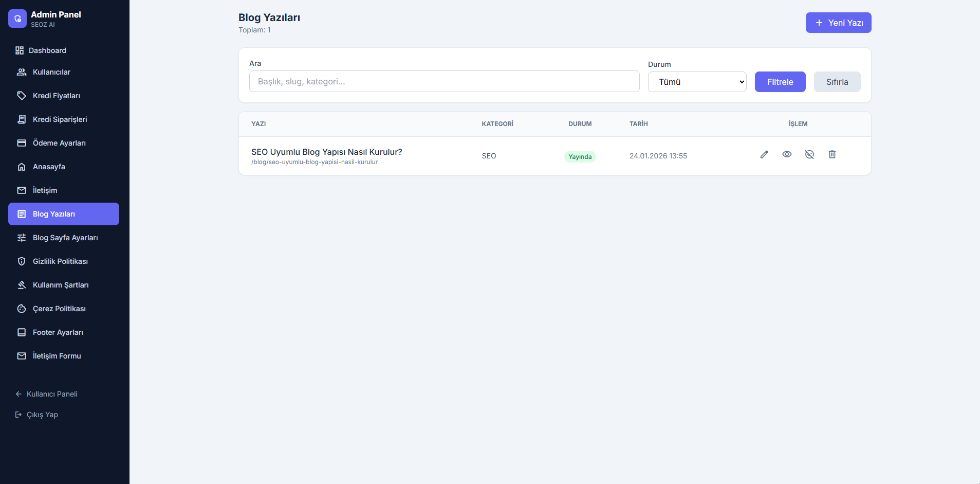Click the Anasayfa home icon
The image size is (980, 484).
point(22,167)
